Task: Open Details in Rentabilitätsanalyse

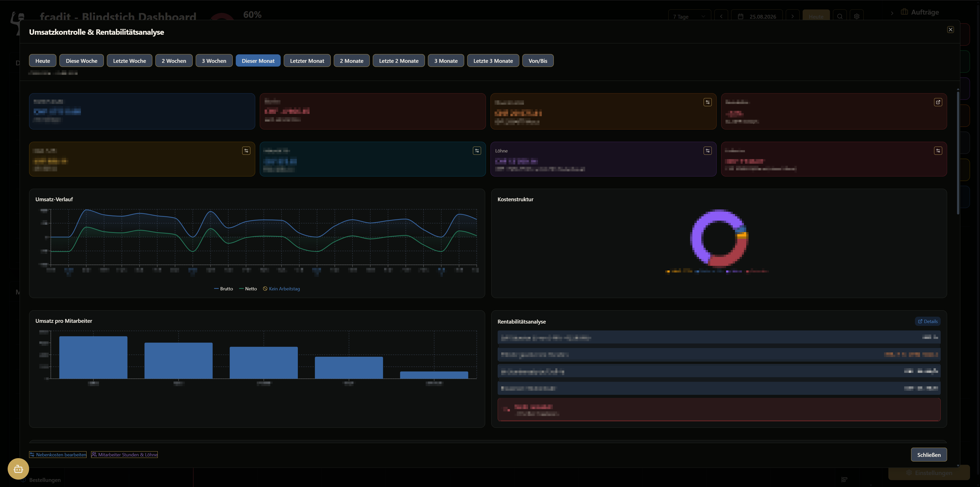Action: click(927, 321)
